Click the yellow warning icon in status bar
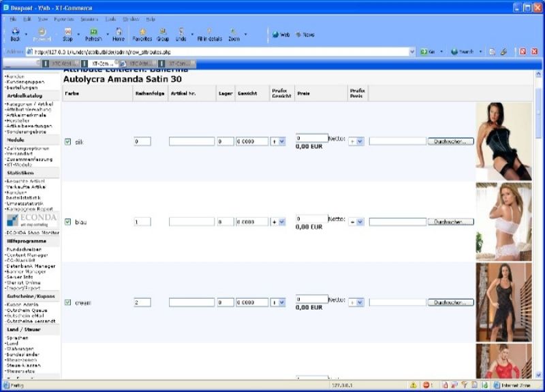Image resolution: width=545 pixels, height=392 pixels. coord(414,385)
